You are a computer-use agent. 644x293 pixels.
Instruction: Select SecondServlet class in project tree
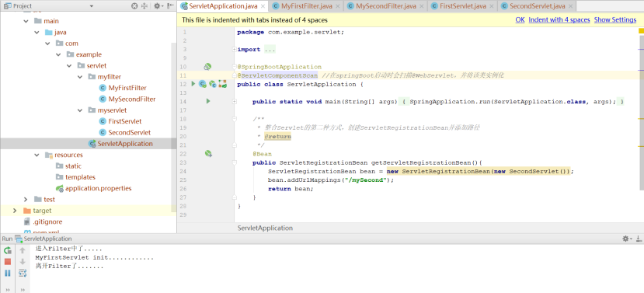(x=130, y=132)
